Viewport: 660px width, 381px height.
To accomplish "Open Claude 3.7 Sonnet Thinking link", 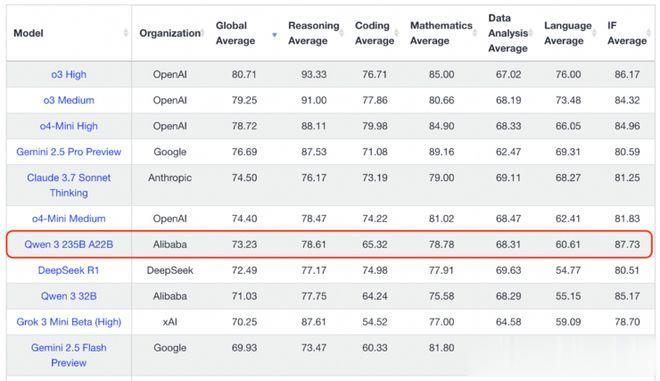I will [x=69, y=185].
